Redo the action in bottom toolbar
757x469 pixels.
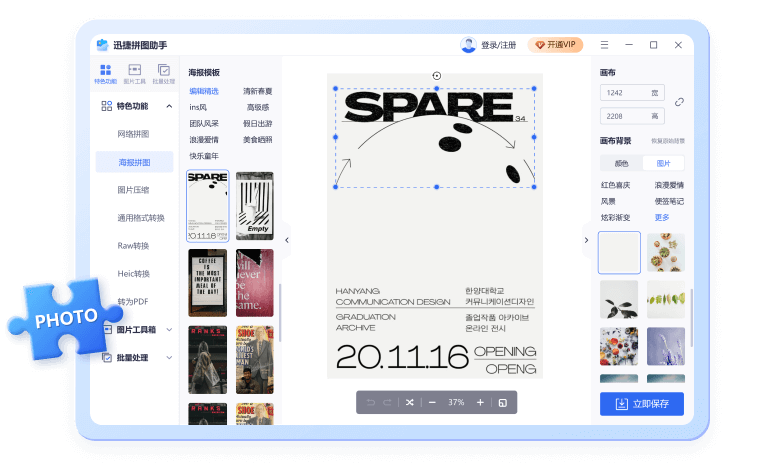[x=387, y=402]
